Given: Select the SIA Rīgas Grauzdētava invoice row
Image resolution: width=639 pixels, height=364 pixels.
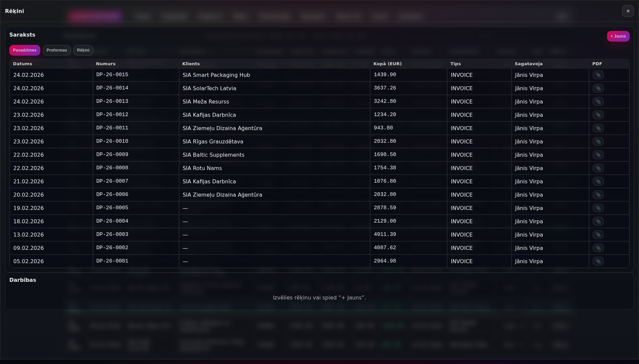Looking at the screenshot, I should 233,141.
